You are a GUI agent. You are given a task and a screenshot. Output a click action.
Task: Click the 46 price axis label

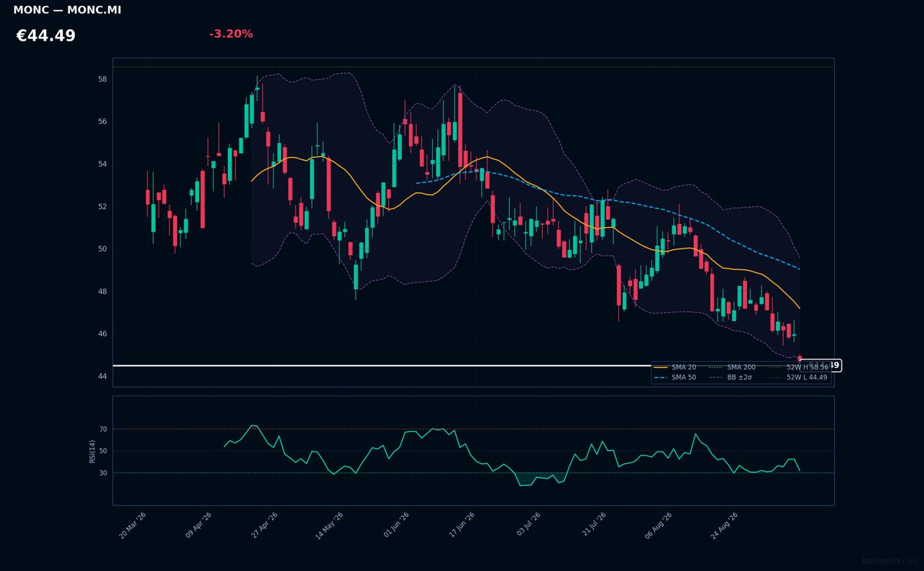pos(102,334)
